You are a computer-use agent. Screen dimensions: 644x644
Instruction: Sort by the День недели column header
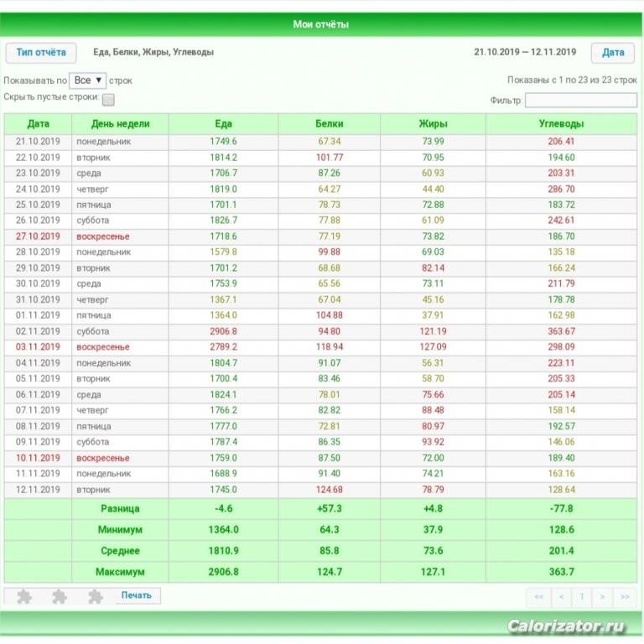pos(120,124)
